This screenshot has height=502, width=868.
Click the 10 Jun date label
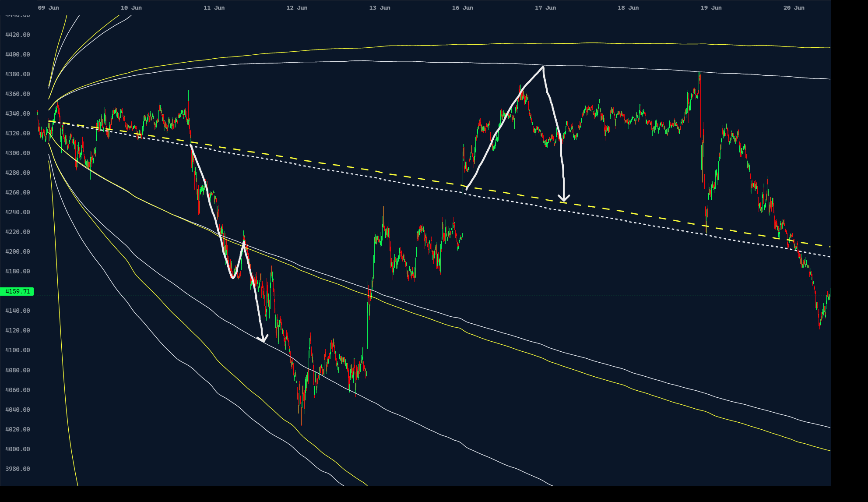(x=131, y=8)
